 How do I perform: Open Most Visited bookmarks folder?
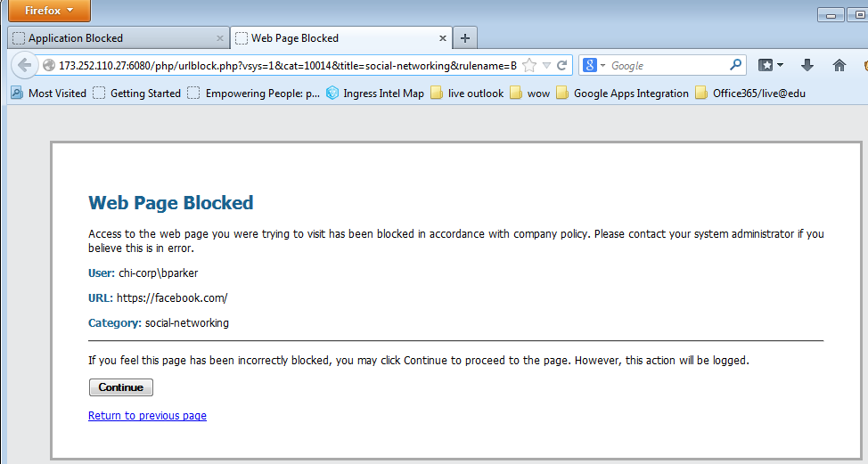point(49,93)
